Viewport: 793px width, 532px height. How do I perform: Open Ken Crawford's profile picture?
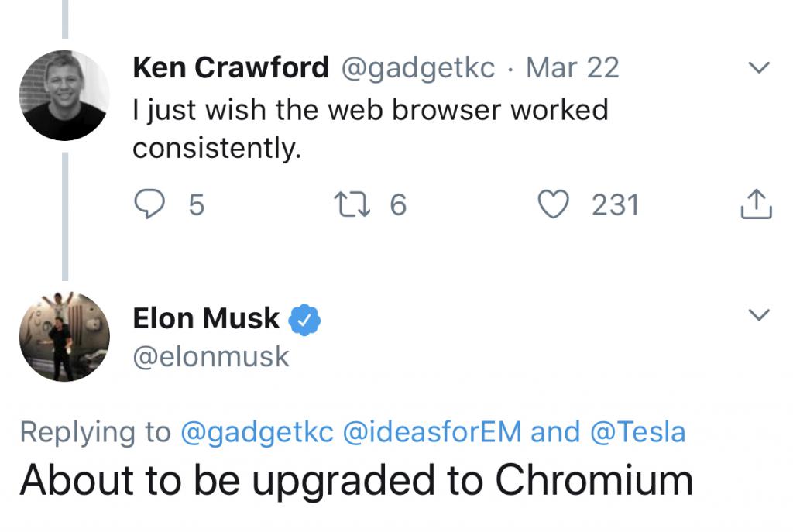tap(64, 95)
